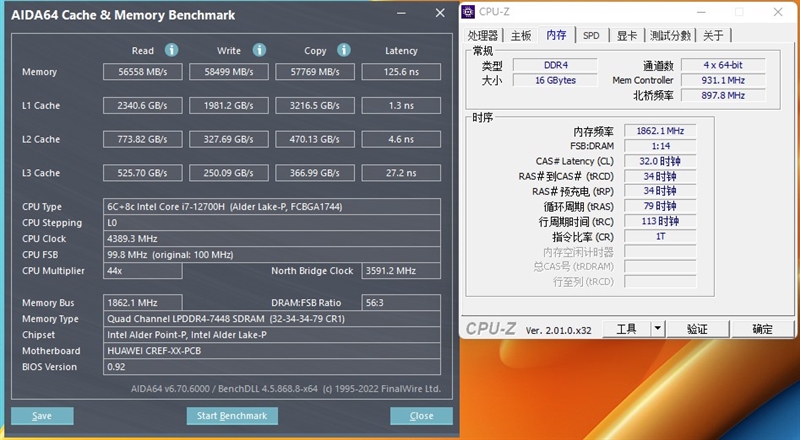
Task: Click the Write info icon in AIDA64
Action: tap(259, 50)
